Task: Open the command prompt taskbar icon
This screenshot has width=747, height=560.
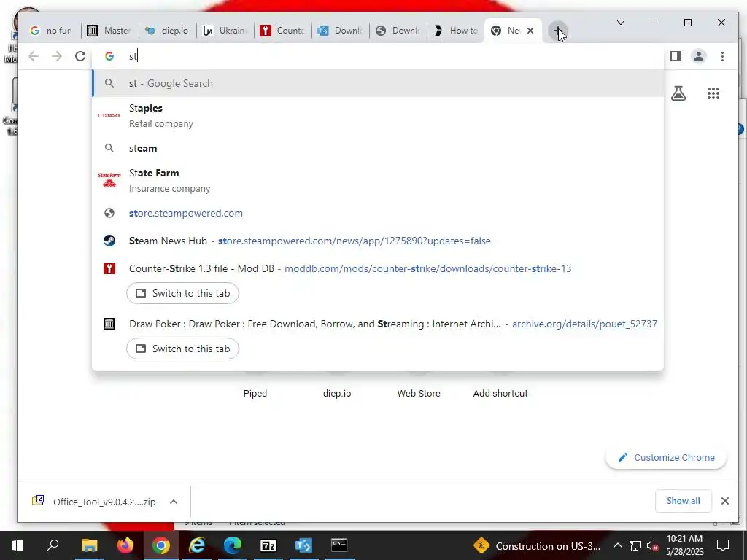Action: 339,545
